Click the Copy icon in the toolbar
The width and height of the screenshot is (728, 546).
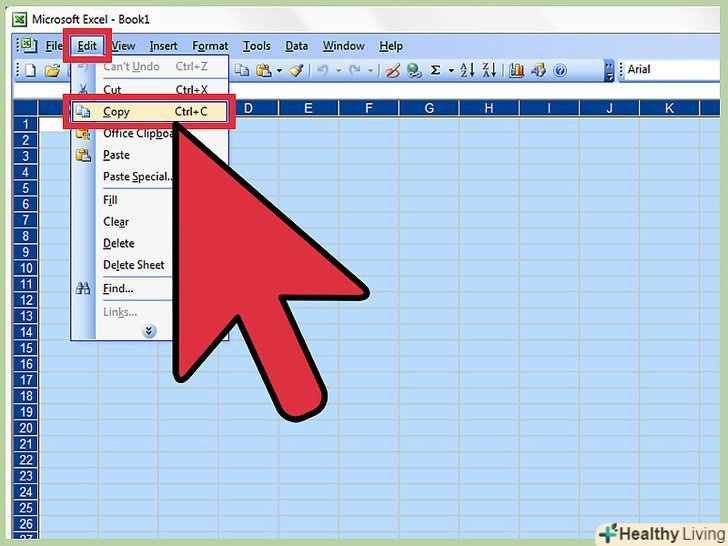click(241, 71)
